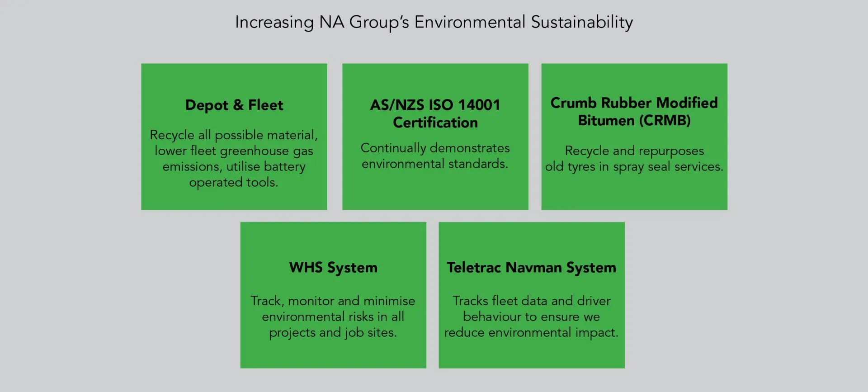Select the 'Crumb Rubber Modified Bitumen (CRMB)' heading

pos(634,112)
